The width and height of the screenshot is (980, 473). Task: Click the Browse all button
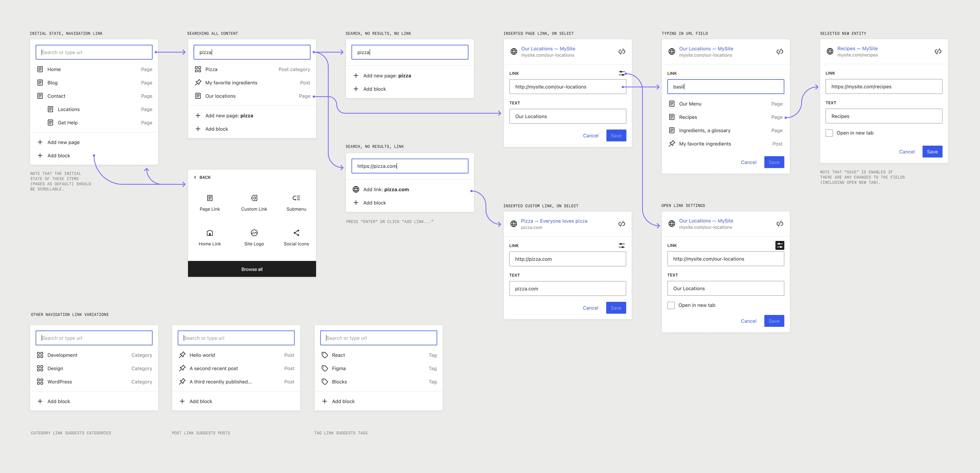coord(251,269)
